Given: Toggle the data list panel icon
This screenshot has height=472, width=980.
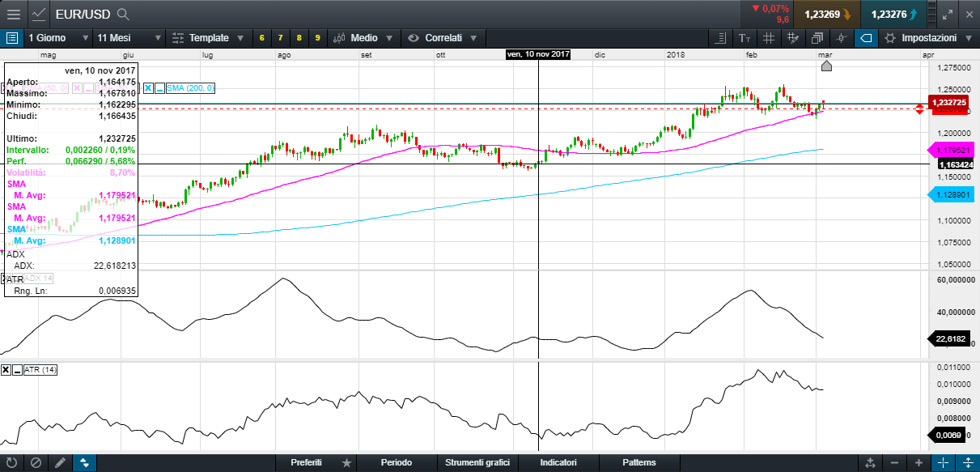Looking at the screenshot, I should 11,38.
